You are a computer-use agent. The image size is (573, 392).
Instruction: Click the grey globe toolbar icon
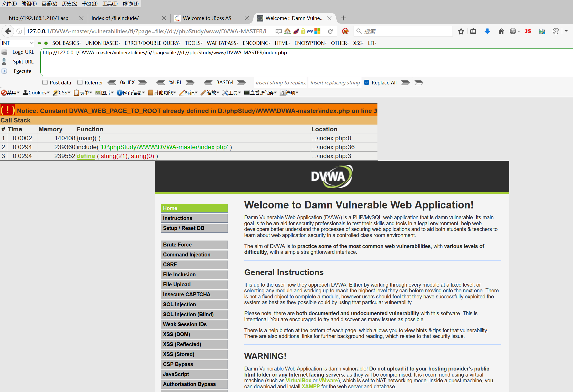(513, 31)
